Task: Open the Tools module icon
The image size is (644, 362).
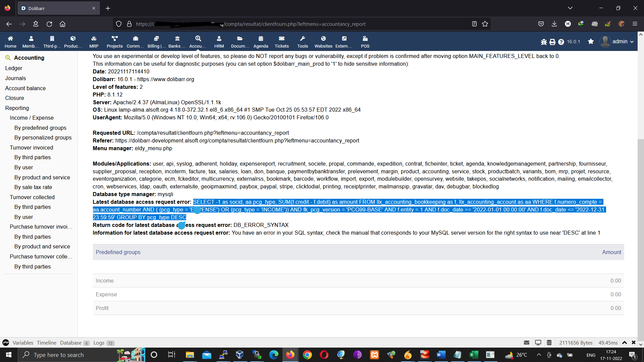Action: coord(303,41)
